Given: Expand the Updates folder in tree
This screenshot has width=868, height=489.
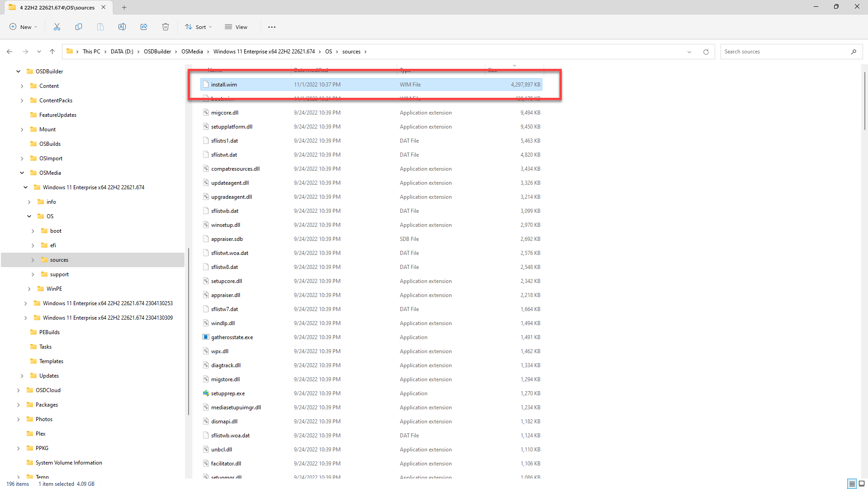Looking at the screenshot, I should point(22,376).
